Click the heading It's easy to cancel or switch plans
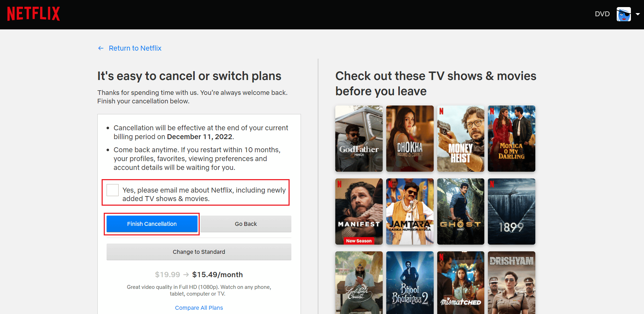The image size is (644, 314). [189, 76]
